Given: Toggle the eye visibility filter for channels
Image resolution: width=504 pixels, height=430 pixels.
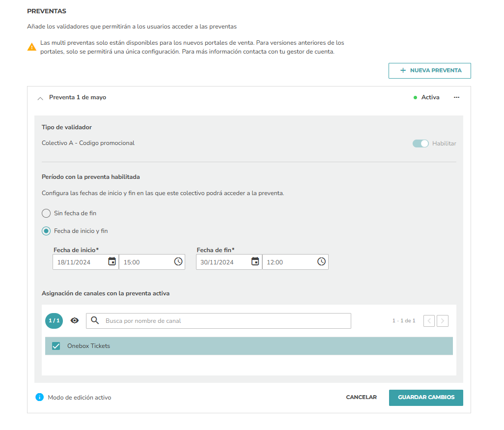Looking at the screenshot, I should click(x=75, y=320).
